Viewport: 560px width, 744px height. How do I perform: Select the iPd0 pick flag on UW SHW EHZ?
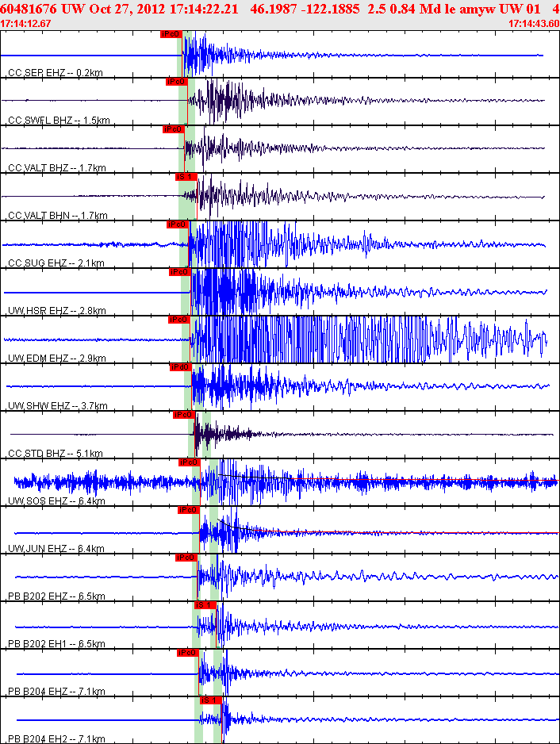click(180, 366)
